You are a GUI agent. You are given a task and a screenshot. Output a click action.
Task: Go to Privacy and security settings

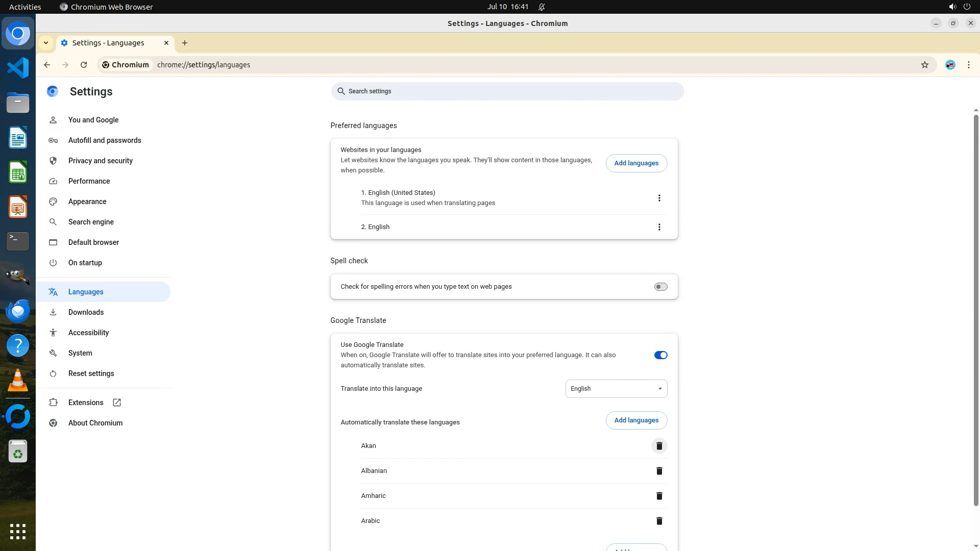coord(100,161)
